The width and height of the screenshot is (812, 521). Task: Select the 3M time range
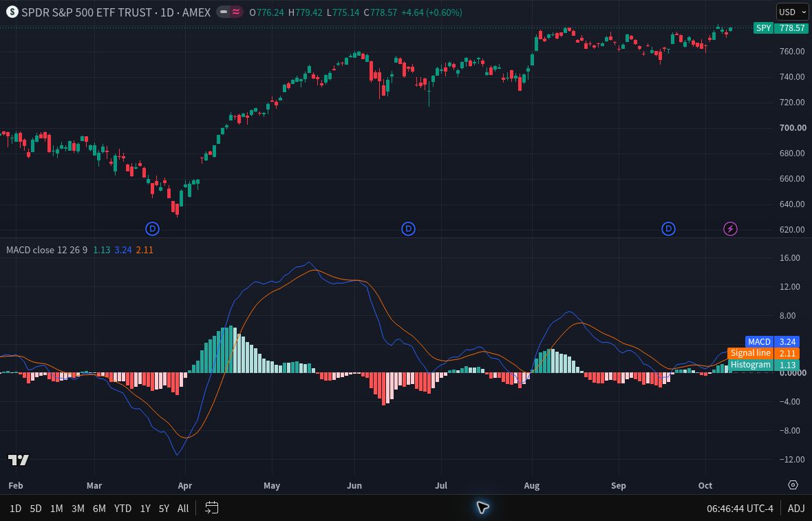click(x=78, y=508)
